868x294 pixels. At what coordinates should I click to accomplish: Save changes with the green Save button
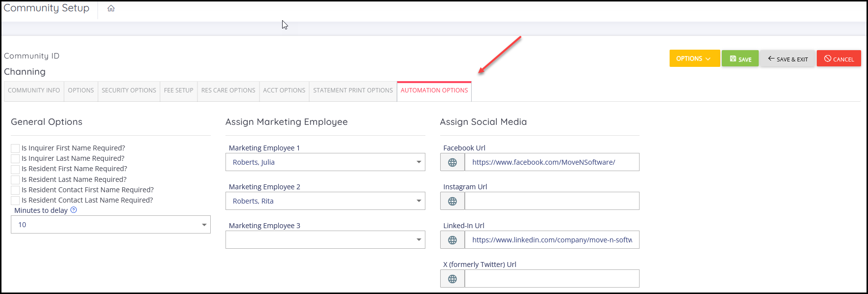coord(740,59)
